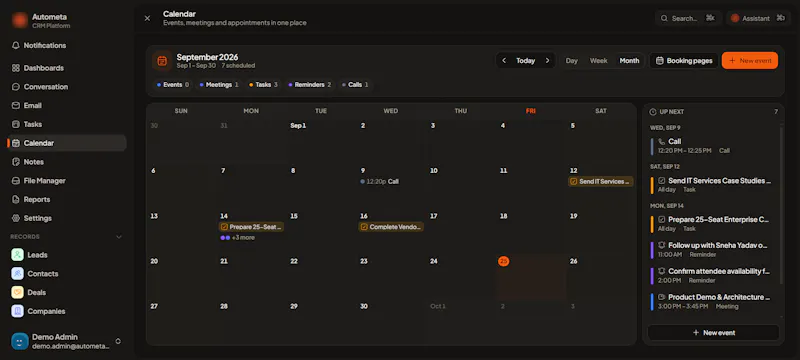Screen dimensions: 800x360
Task: Check the Send IT Services task checkbox on Sep 12
Action: 573,182
